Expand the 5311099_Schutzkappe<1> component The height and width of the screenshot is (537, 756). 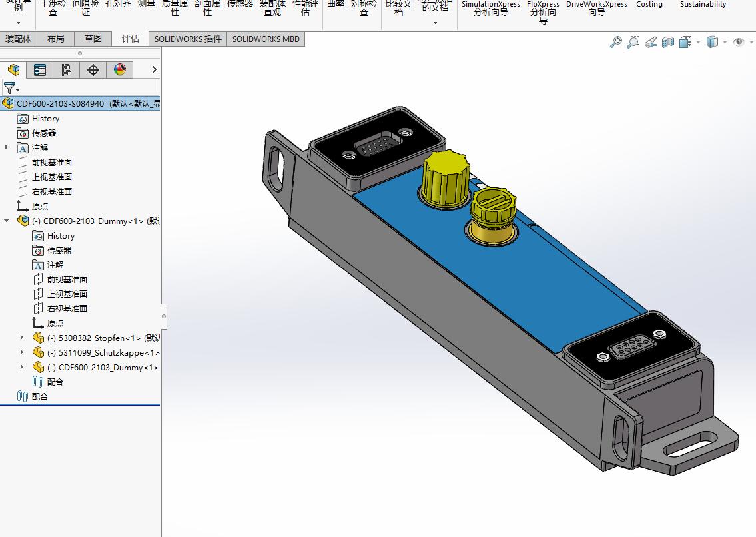click(x=22, y=352)
